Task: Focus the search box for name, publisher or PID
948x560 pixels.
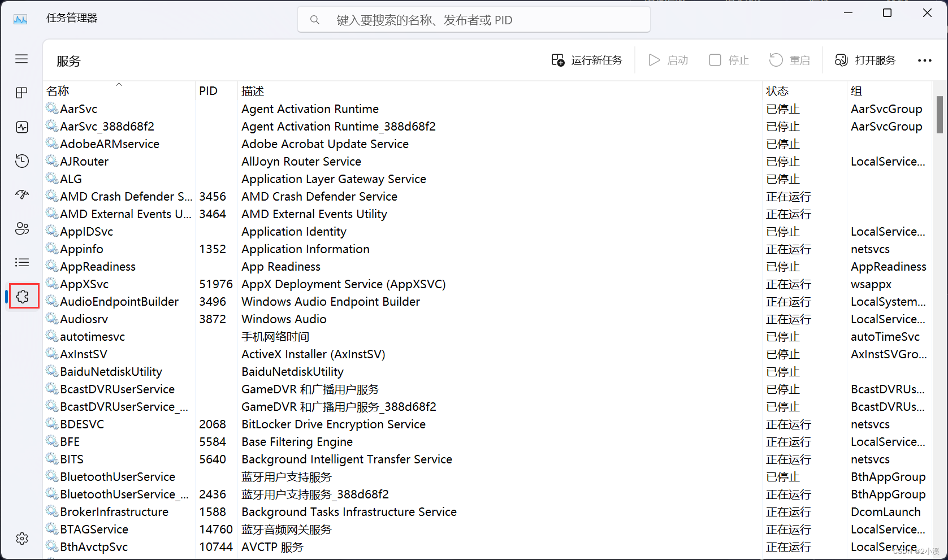Action: 474,20
